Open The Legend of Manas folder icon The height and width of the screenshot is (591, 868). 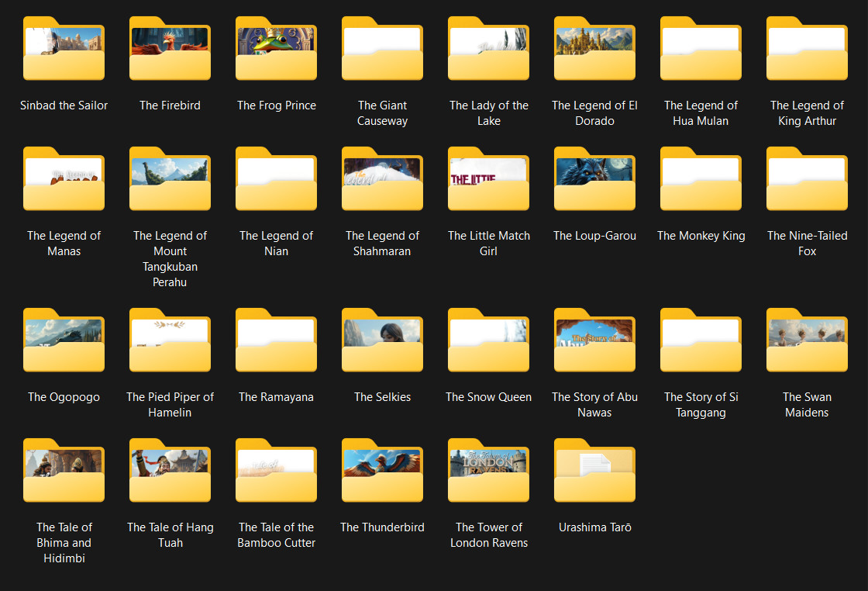click(x=64, y=178)
